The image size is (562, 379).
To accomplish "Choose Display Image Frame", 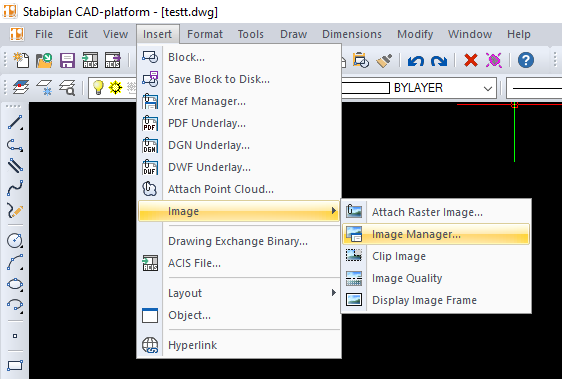I will [436, 300].
